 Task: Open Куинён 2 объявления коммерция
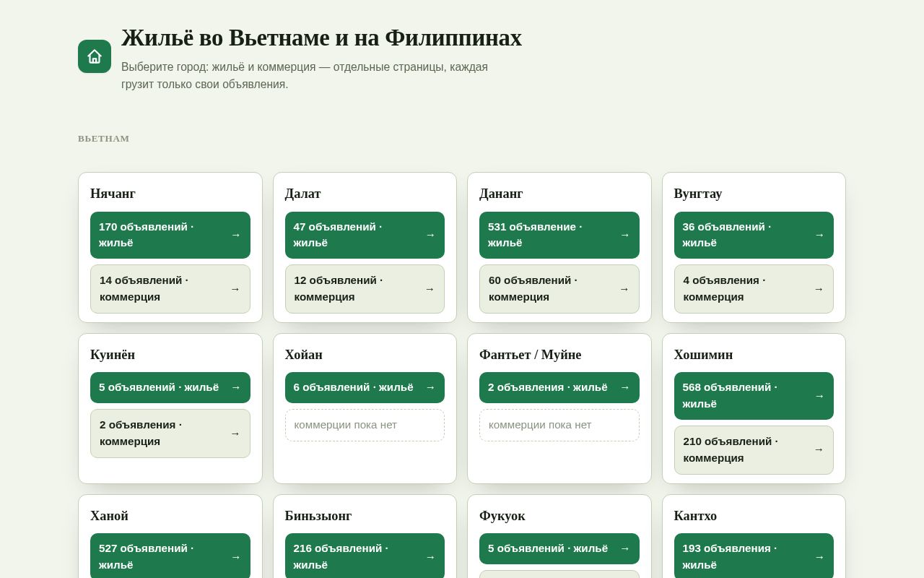pyautogui.click(x=170, y=433)
